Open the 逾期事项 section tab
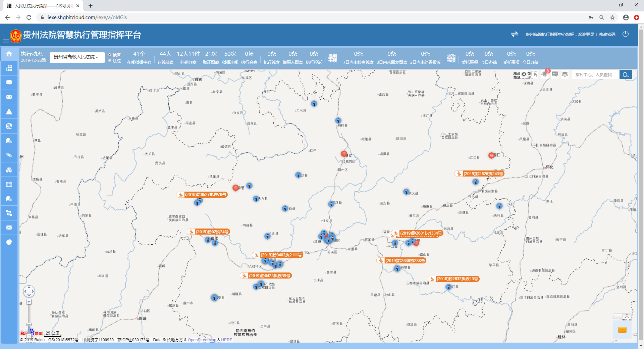Image resolution: width=644 pixels, height=349 pixels. 332,58
